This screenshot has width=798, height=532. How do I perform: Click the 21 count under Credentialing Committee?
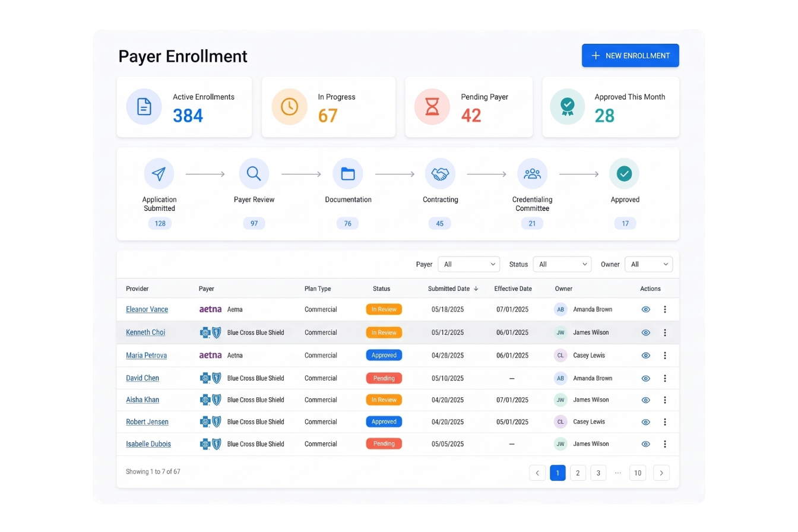(533, 224)
